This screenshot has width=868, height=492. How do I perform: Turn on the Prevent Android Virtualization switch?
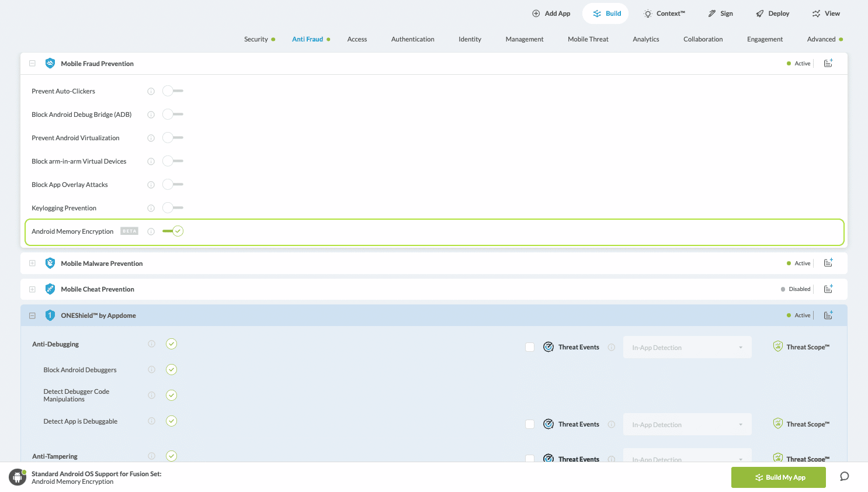click(173, 138)
